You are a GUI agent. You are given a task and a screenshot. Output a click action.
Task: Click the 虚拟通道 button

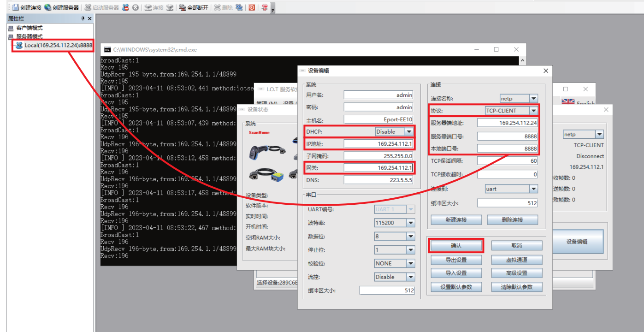tap(517, 260)
